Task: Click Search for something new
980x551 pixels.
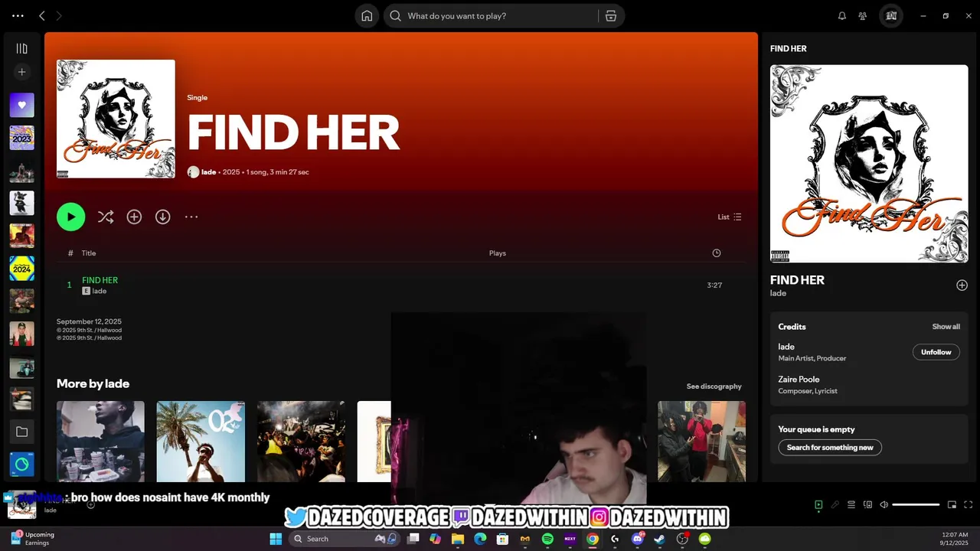Action: [x=830, y=448]
